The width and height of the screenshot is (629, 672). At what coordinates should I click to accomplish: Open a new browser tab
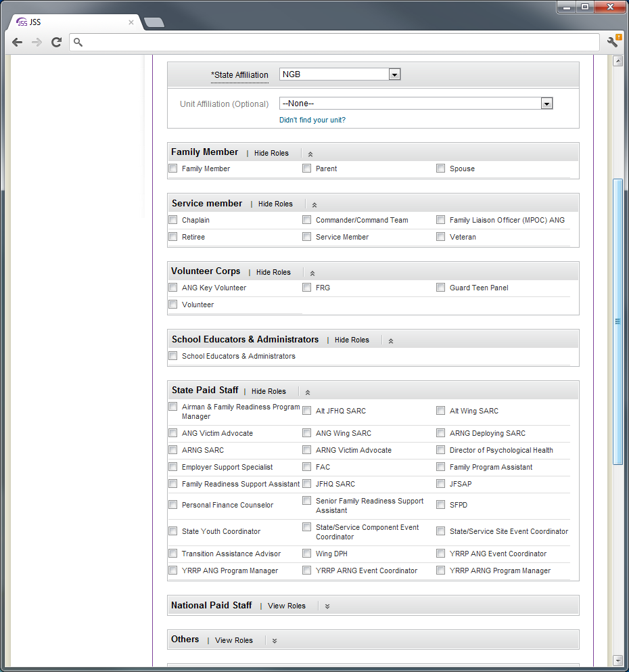click(154, 22)
